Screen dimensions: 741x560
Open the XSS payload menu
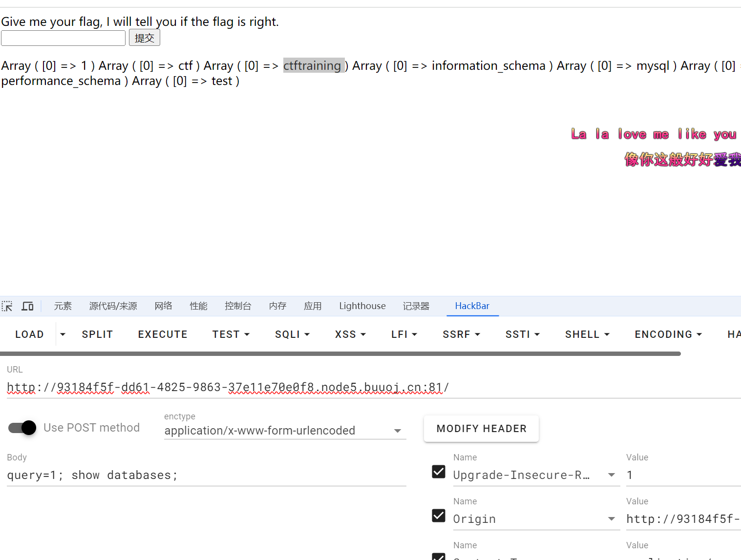tap(350, 334)
